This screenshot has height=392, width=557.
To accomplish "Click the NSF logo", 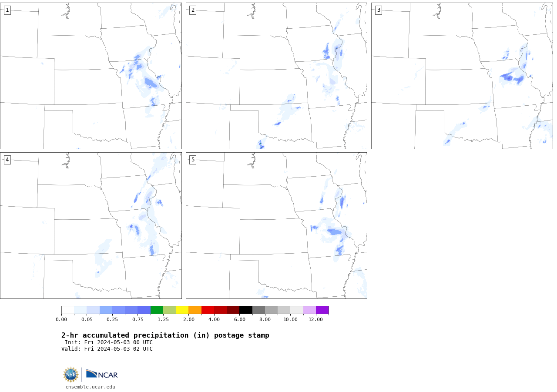I will point(71,375).
